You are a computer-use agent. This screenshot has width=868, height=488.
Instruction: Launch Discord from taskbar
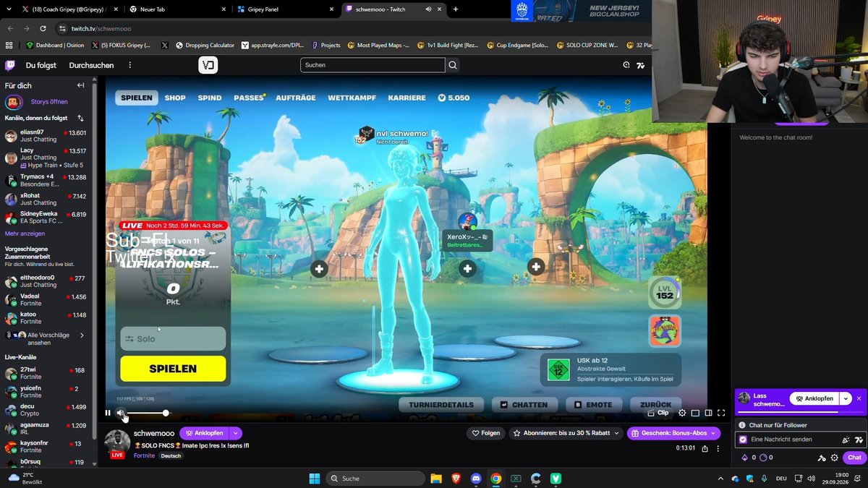pyautogui.click(x=476, y=478)
